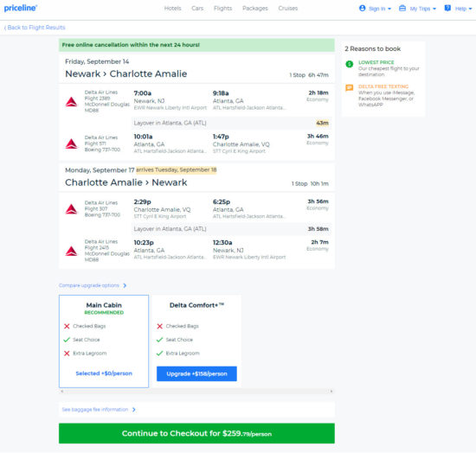This screenshot has height=453, width=476.
Task: Click Delta logo for Flight 307
Action: (x=71, y=209)
